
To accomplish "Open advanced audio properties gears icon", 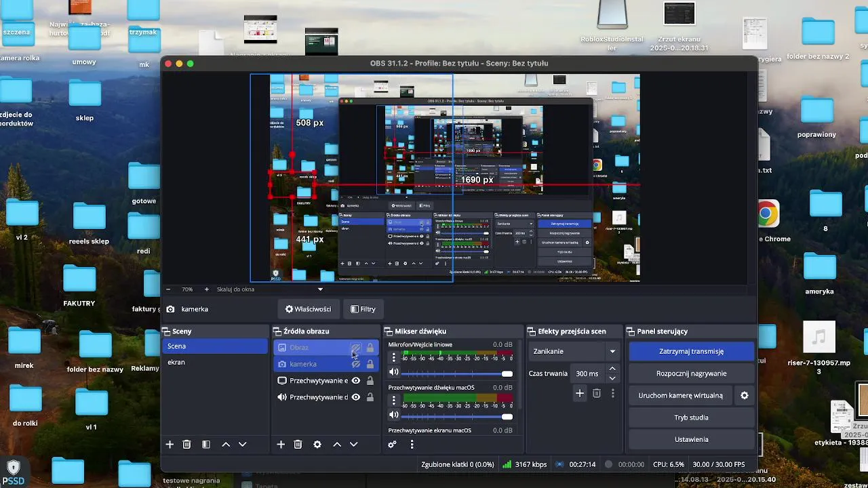I will point(392,445).
